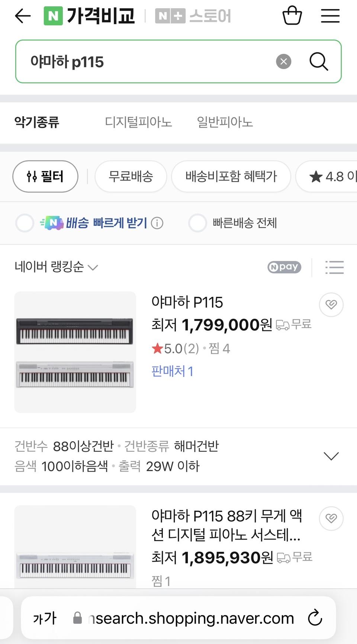357x644 pixels.
Task: Switch to N+ 스토어 tab
Action: tap(193, 16)
